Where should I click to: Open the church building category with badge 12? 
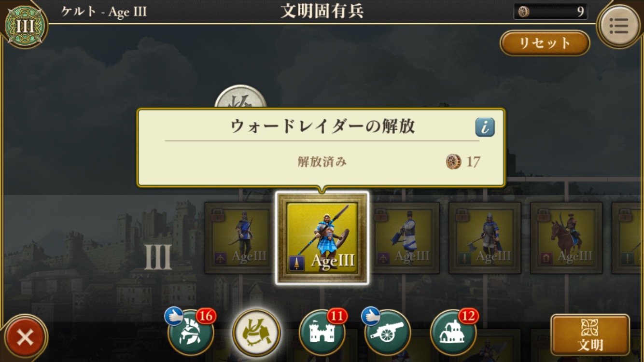453,332
